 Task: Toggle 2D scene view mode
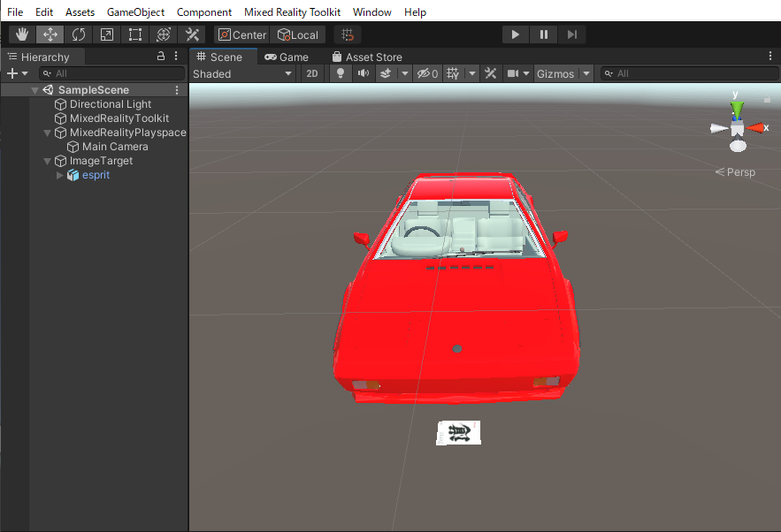pyautogui.click(x=312, y=73)
